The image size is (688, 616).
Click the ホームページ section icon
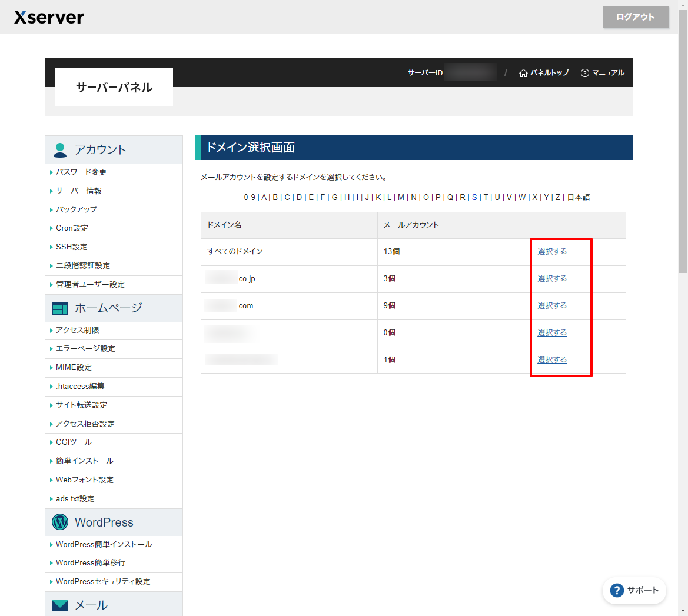pyautogui.click(x=60, y=308)
